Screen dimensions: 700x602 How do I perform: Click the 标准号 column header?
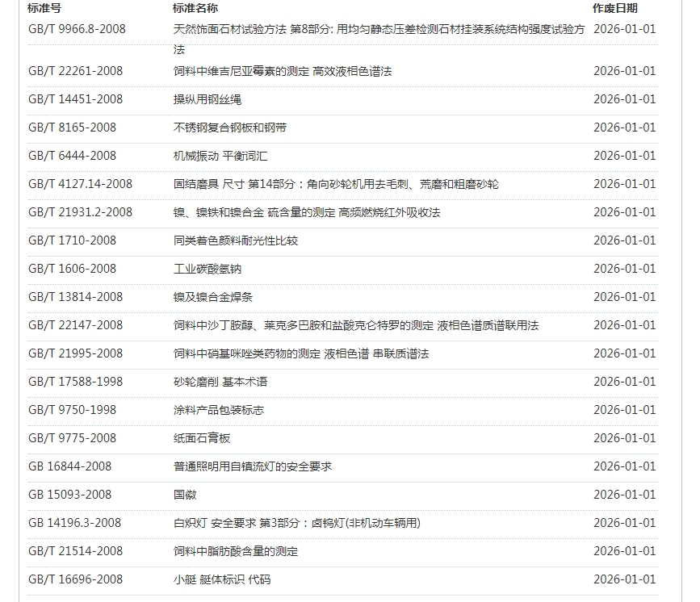click(x=44, y=9)
